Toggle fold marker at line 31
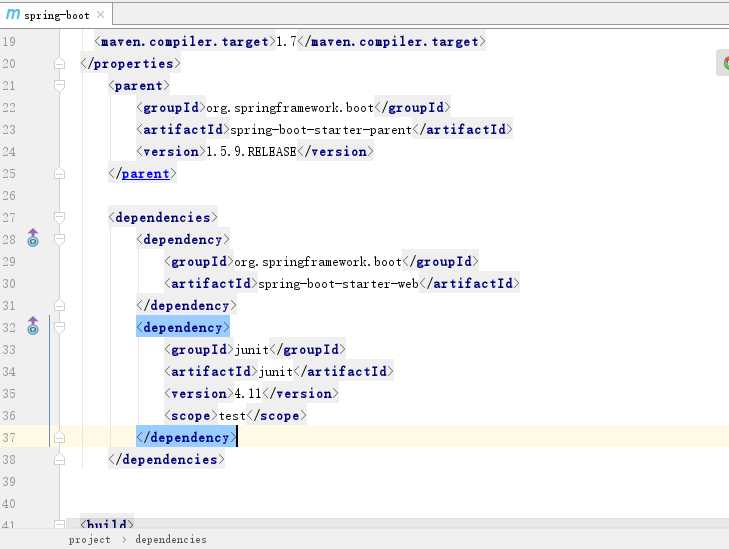The width and height of the screenshot is (729, 549). tap(60, 306)
